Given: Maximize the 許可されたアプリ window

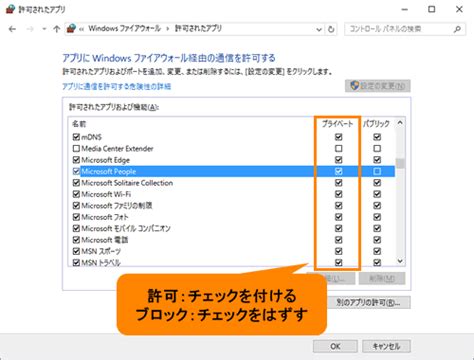Looking at the screenshot, I should (432, 9).
